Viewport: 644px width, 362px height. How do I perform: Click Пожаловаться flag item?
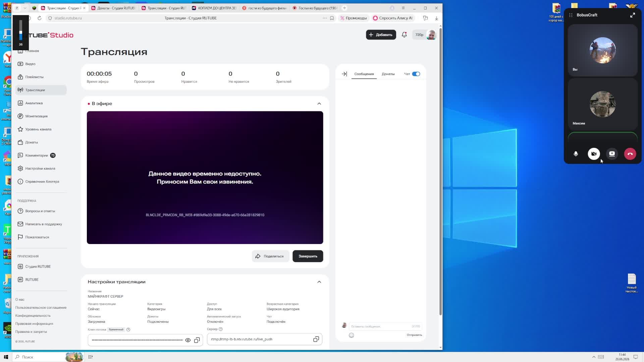pos(41,237)
